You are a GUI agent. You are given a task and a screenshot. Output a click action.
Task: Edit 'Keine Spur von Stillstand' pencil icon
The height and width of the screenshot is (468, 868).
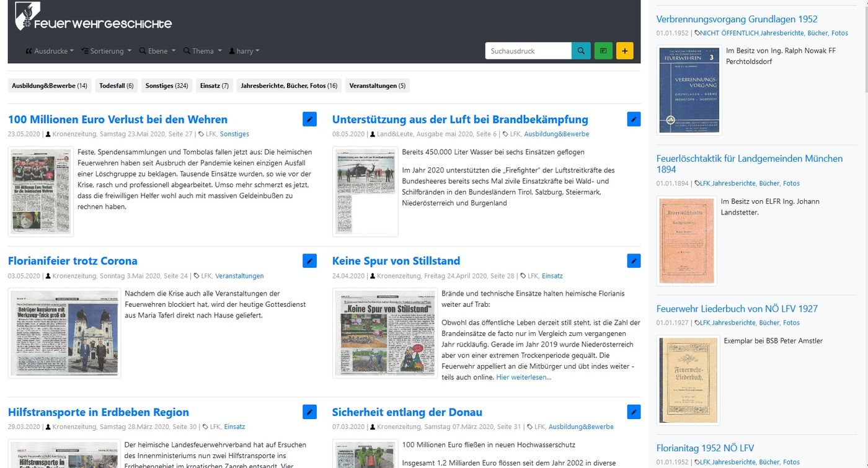pos(634,261)
